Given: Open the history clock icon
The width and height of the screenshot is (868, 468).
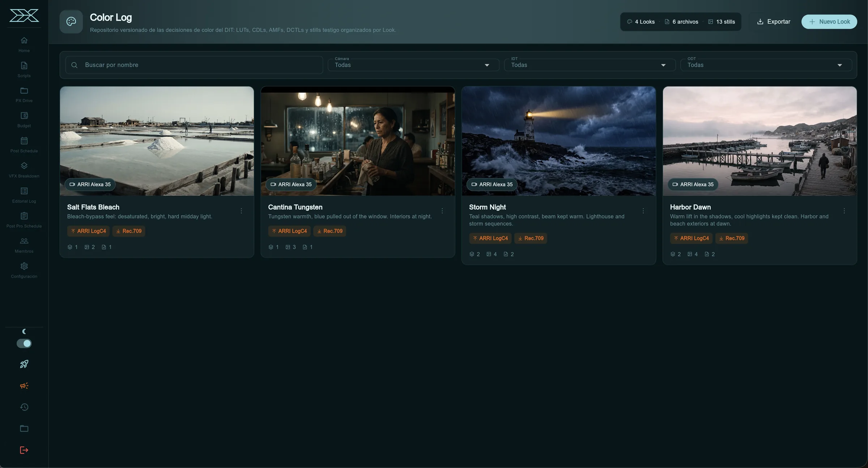Looking at the screenshot, I should tap(24, 407).
